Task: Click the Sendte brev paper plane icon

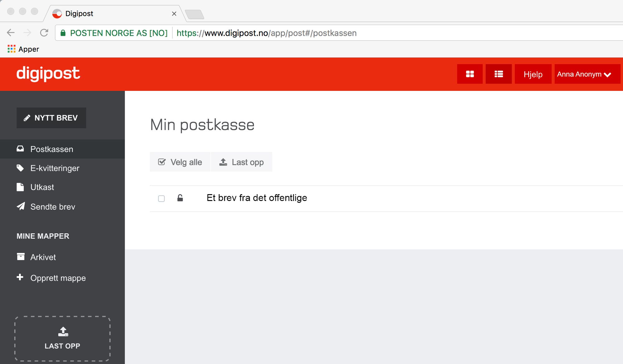Action: click(x=20, y=206)
